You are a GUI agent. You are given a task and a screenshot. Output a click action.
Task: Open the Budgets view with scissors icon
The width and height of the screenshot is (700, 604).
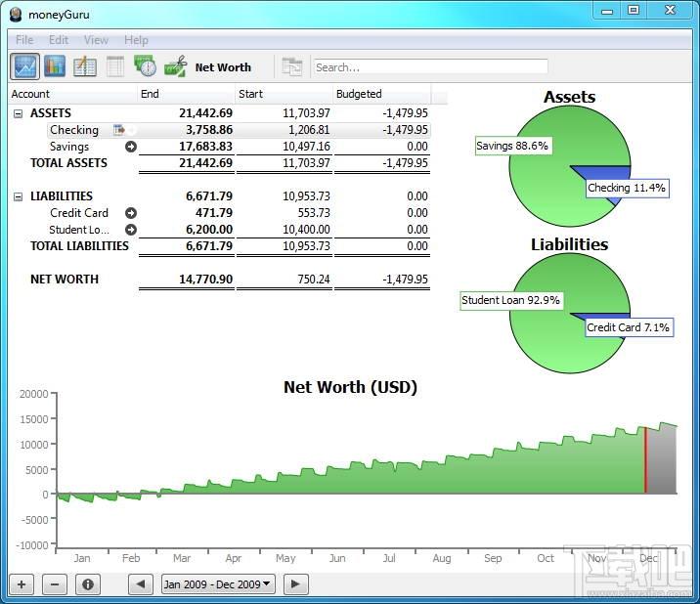pyautogui.click(x=175, y=66)
